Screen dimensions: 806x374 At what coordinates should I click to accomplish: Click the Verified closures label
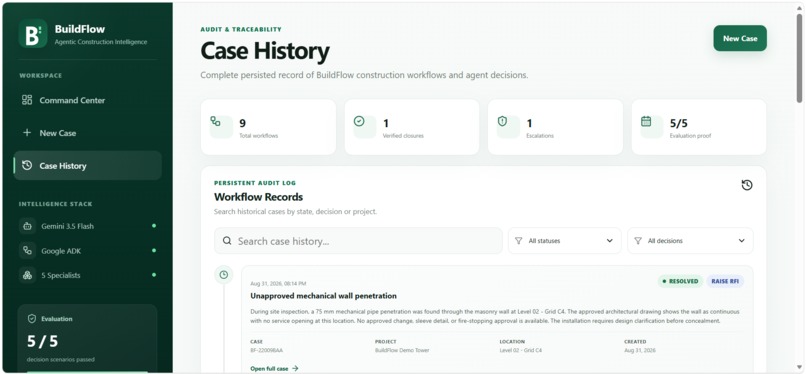[404, 136]
